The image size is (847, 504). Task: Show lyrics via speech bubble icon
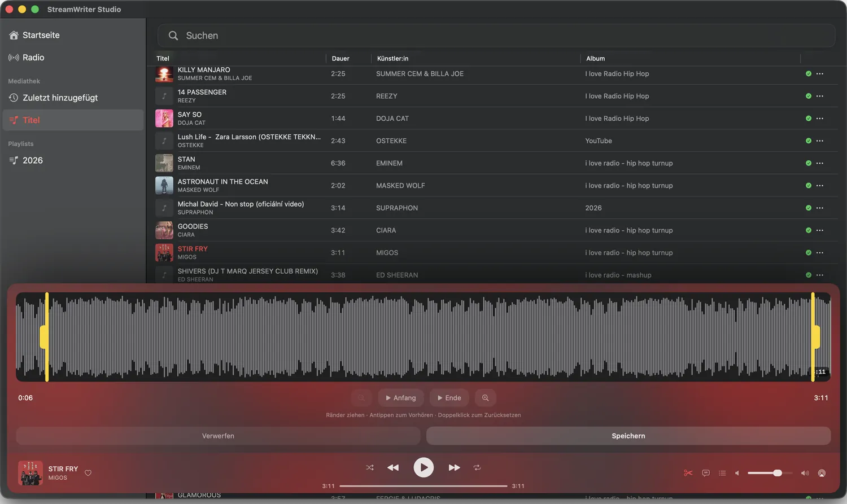(x=706, y=473)
